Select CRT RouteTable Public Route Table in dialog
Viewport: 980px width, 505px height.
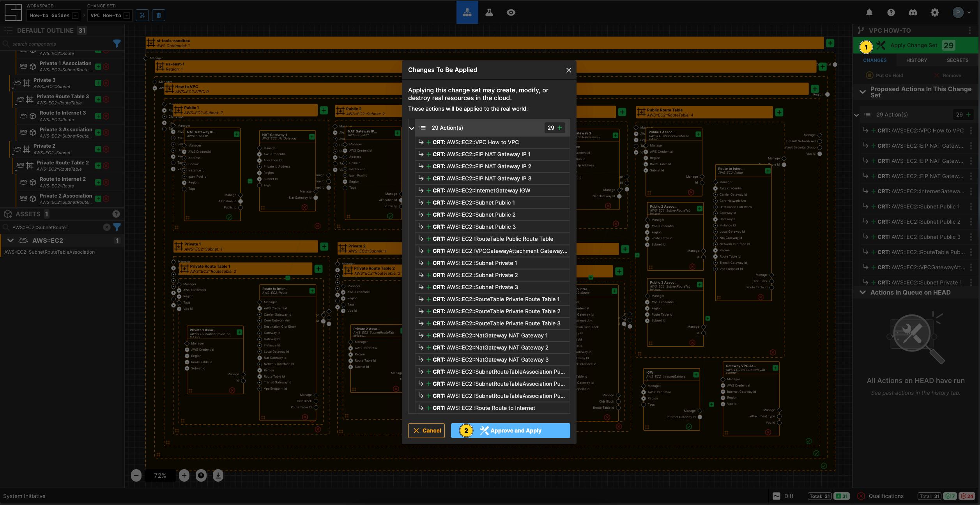coord(492,239)
